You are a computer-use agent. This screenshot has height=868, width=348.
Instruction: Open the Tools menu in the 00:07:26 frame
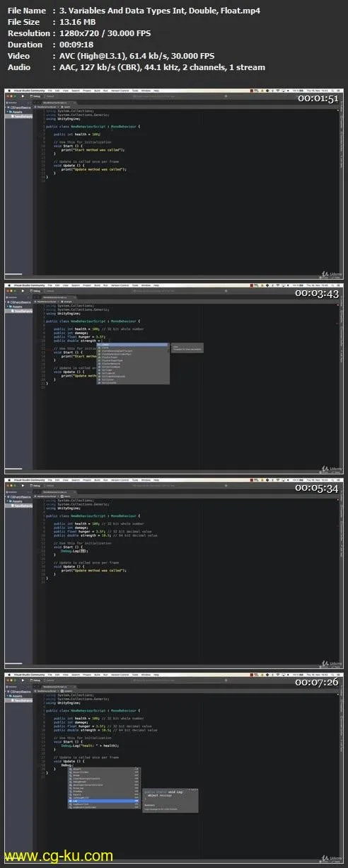135,675
